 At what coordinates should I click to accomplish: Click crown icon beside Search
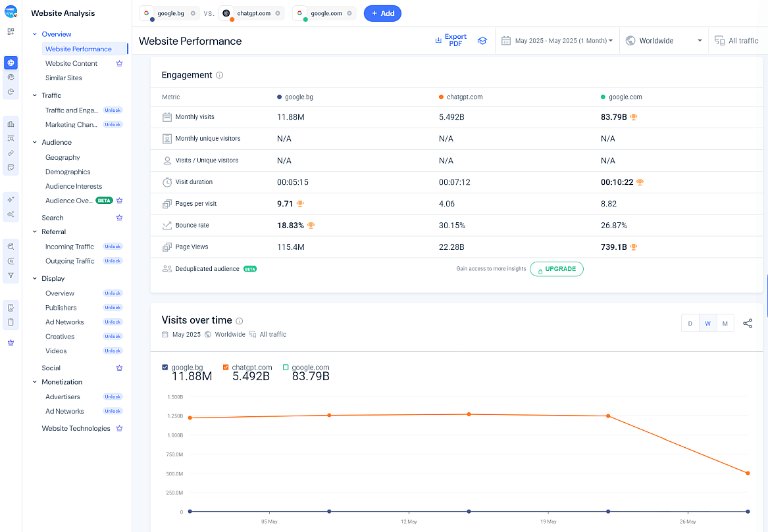click(x=119, y=217)
